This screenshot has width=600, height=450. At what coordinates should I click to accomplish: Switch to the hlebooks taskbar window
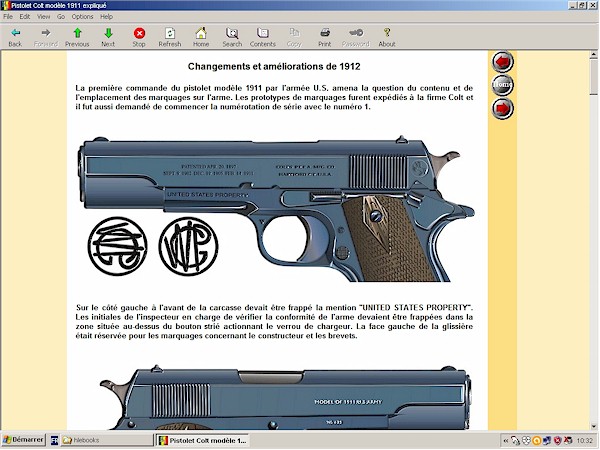[x=107, y=440]
